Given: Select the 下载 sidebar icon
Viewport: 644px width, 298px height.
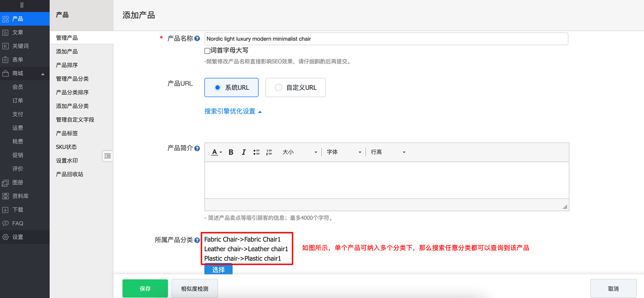Looking at the screenshot, I should tap(18, 209).
